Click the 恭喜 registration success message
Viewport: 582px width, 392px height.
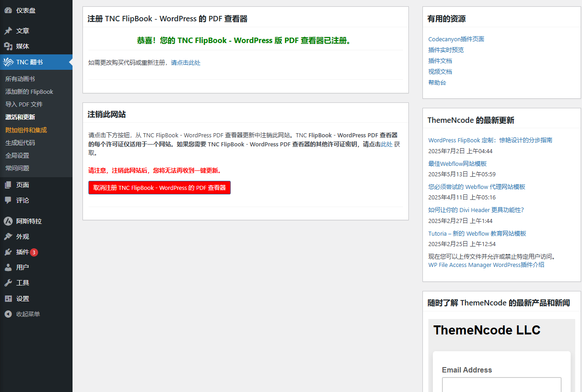point(245,40)
